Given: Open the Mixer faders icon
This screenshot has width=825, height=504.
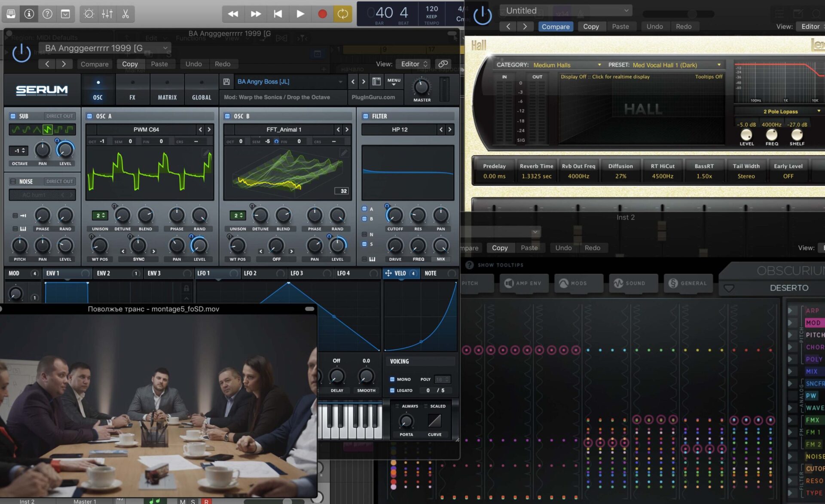Looking at the screenshot, I should pyautogui.click(x=107, y=14).
